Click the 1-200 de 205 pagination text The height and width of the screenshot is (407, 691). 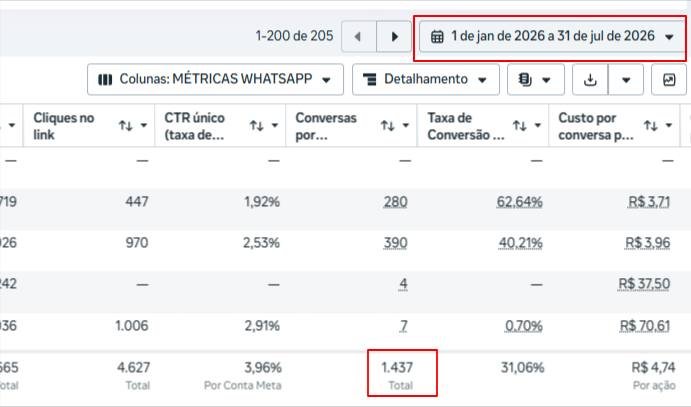(x=294, y=36)
